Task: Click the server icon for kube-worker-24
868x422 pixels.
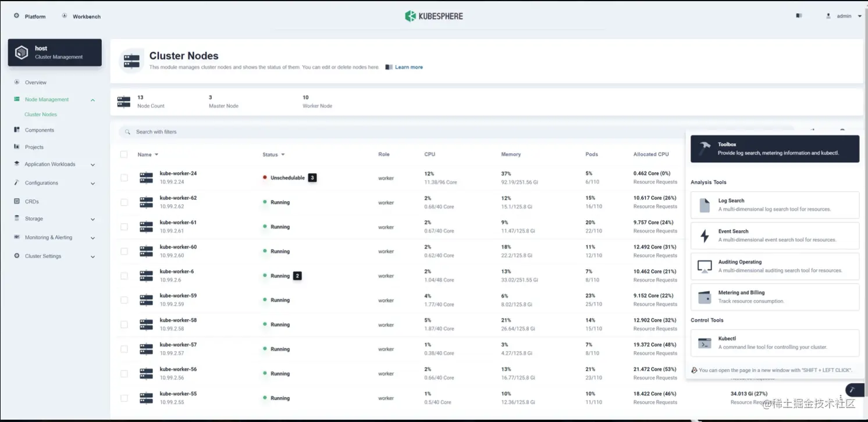Action: (x=146, y=178)
